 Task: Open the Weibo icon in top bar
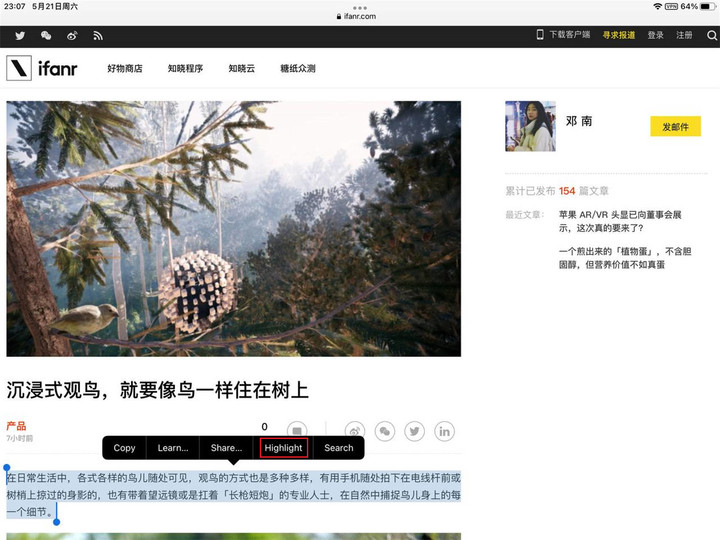[x=72, y=35]
